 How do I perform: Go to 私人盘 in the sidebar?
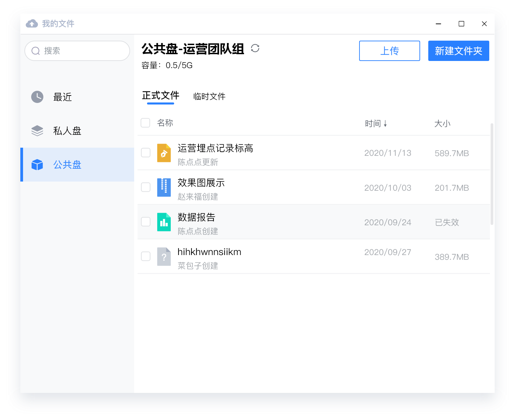pyautogui.click(x=77, y=131)
